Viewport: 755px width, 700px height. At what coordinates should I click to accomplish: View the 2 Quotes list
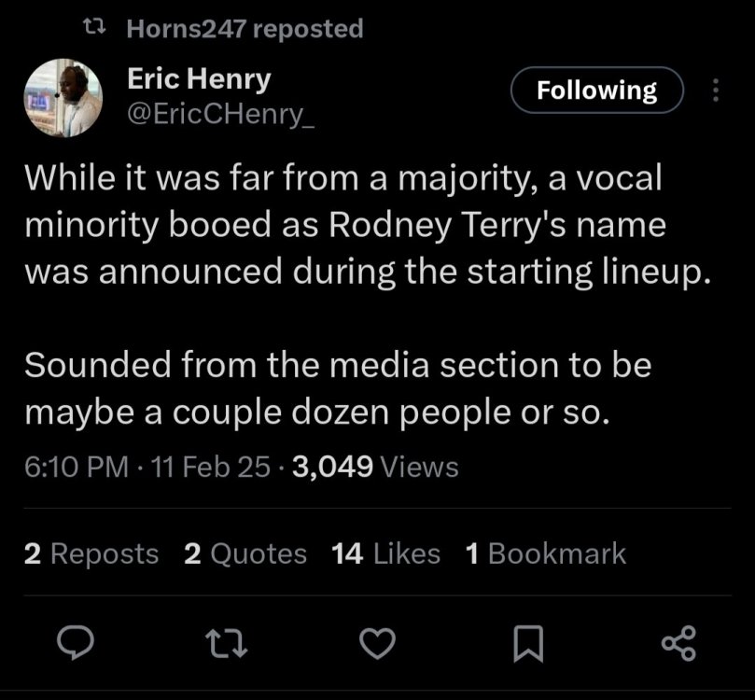(x=245, y=553)
